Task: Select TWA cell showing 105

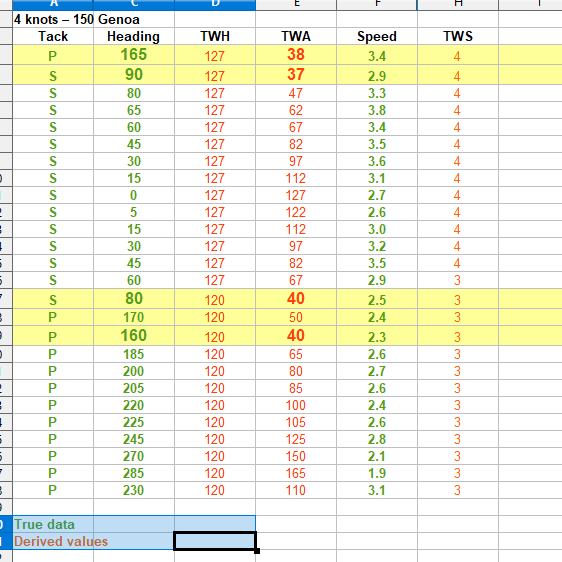Action: coord(296,422)
